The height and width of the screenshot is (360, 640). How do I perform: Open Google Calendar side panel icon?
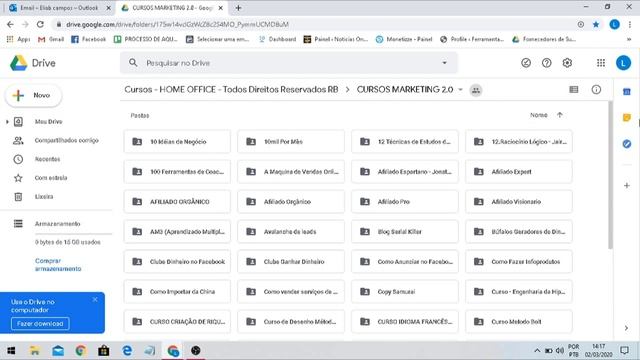point(627,92)
